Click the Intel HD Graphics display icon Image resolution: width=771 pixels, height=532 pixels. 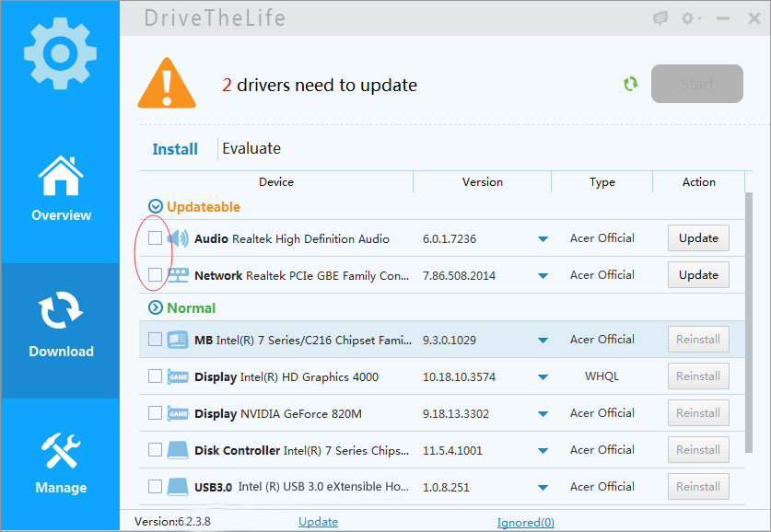(178, 376)
